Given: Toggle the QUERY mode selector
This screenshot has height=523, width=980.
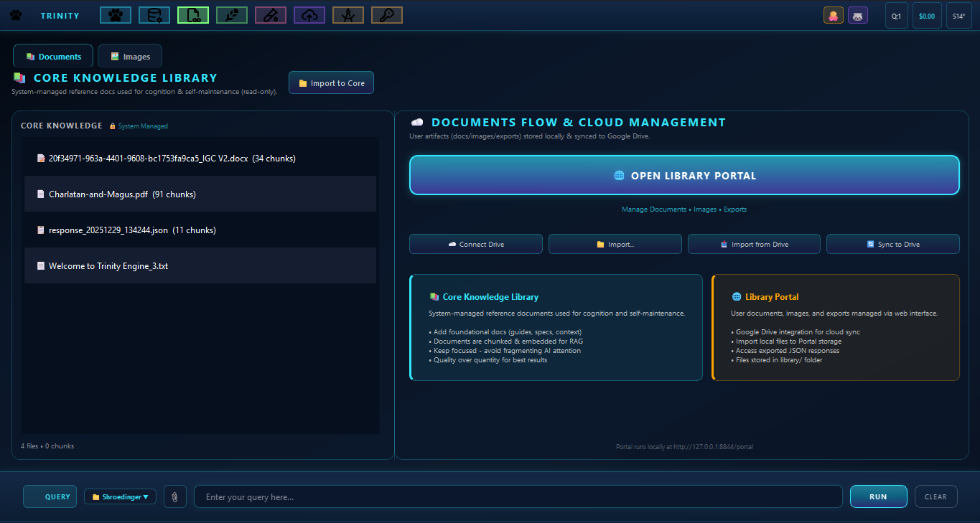Looking at the screenshot, I should [50, 496].
